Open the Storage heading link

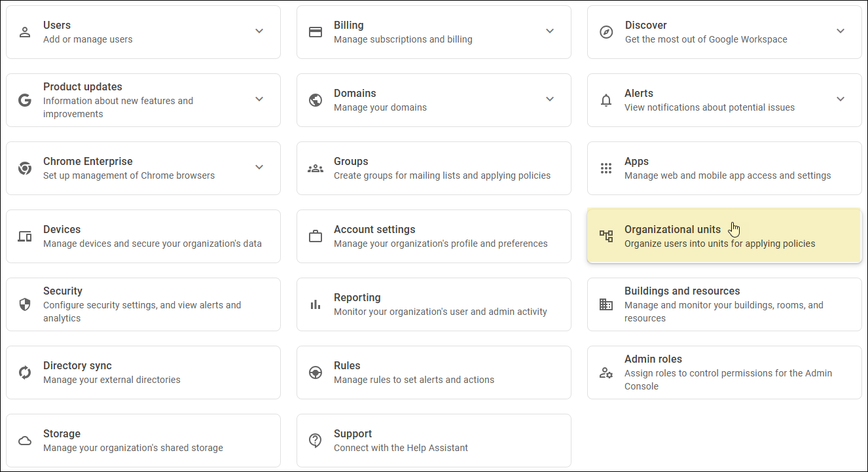pos(62,433)
